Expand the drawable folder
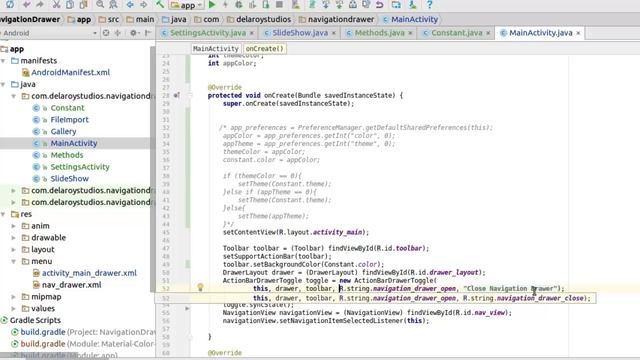The width and height of the screenshot is (640, 360). pyautogui.click(x=14, y=238)
